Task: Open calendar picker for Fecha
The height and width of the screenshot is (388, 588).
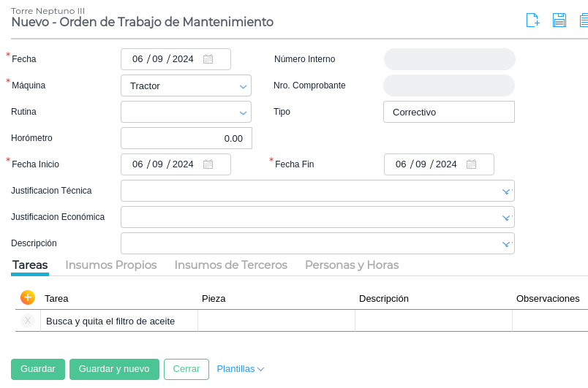Action: (208, 59)
